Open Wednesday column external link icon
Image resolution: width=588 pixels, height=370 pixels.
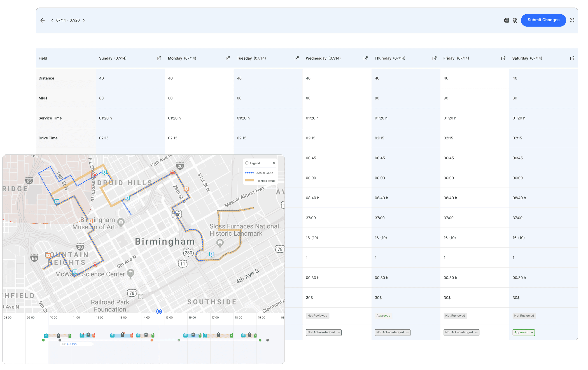[x=366, y=58]
